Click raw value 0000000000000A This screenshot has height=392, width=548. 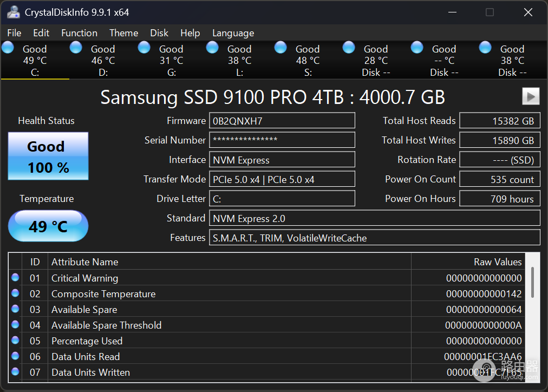(x=484, y=325)
